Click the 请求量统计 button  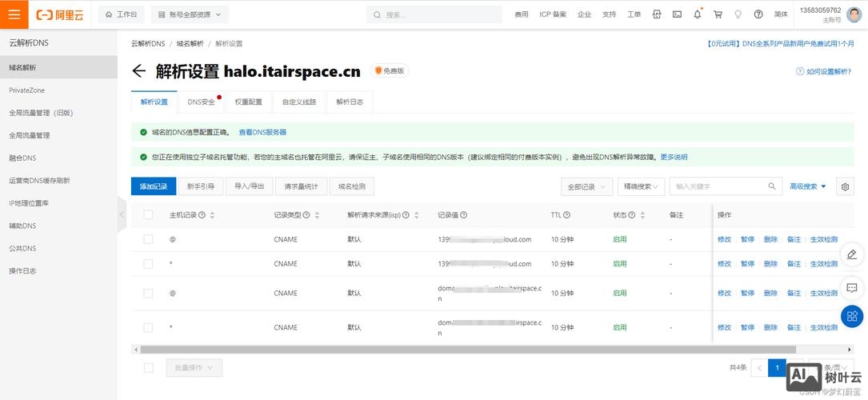tap(301, 186)
